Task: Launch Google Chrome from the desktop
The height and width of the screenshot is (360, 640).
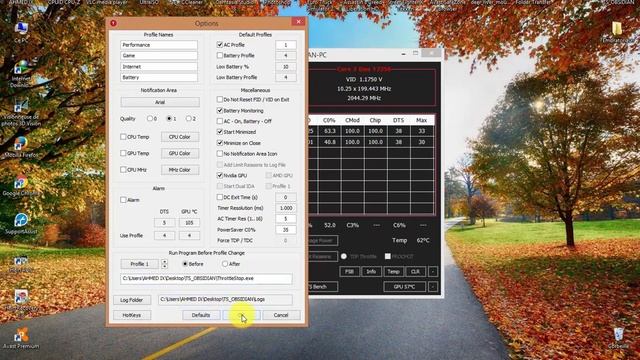Action: pyautogui.click(x=20, y=186)
